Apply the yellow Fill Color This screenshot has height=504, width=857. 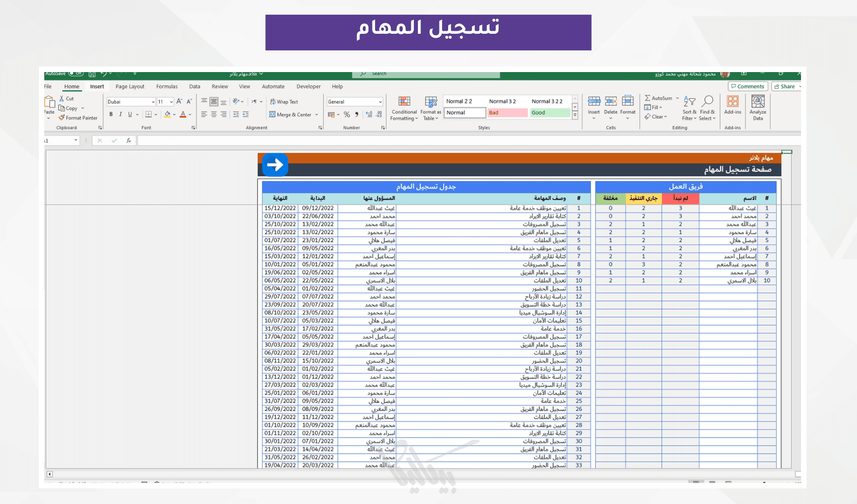(x=167, y=114)
